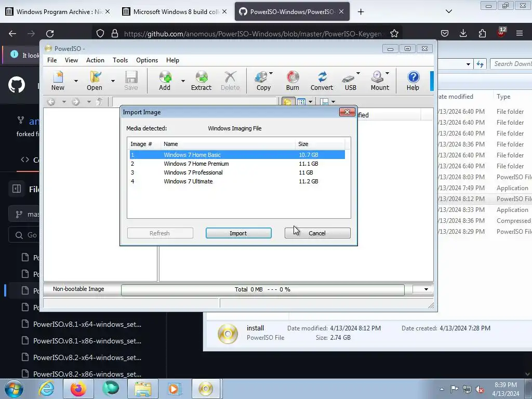The image size is (532, 399).
Task: Open the Firefox hamburger menu
Action: (520, 33)
